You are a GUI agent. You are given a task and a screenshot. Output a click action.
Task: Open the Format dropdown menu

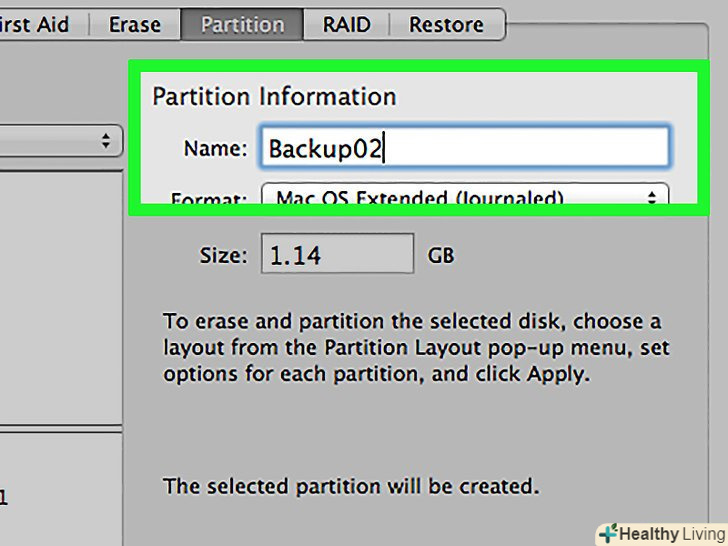pos(464,197)
